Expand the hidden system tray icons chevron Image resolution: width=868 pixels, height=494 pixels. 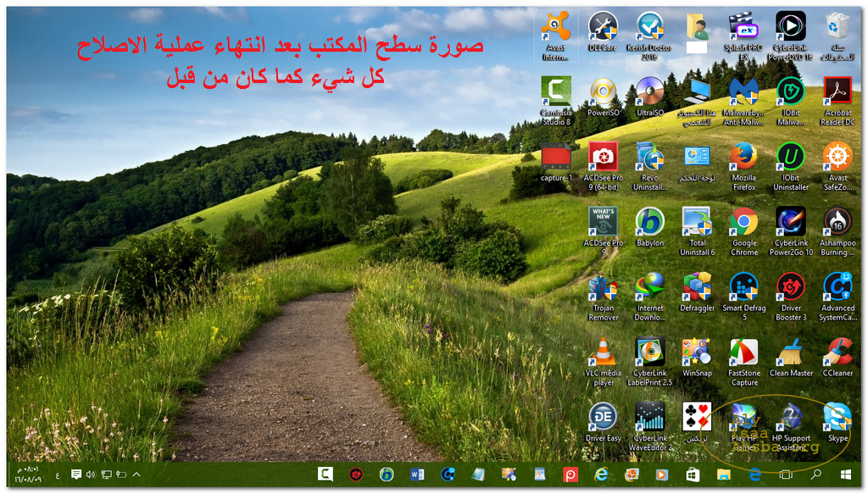[x=136, y=475]
